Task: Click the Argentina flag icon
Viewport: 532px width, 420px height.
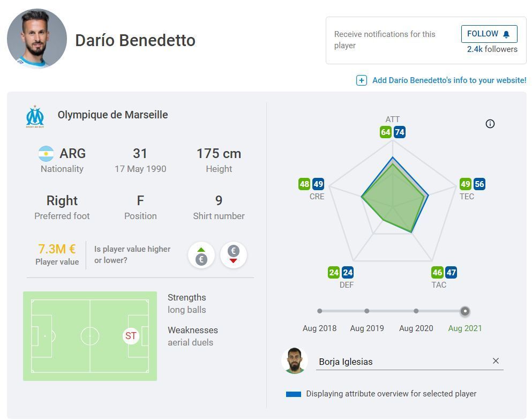Action: point(46,154)
